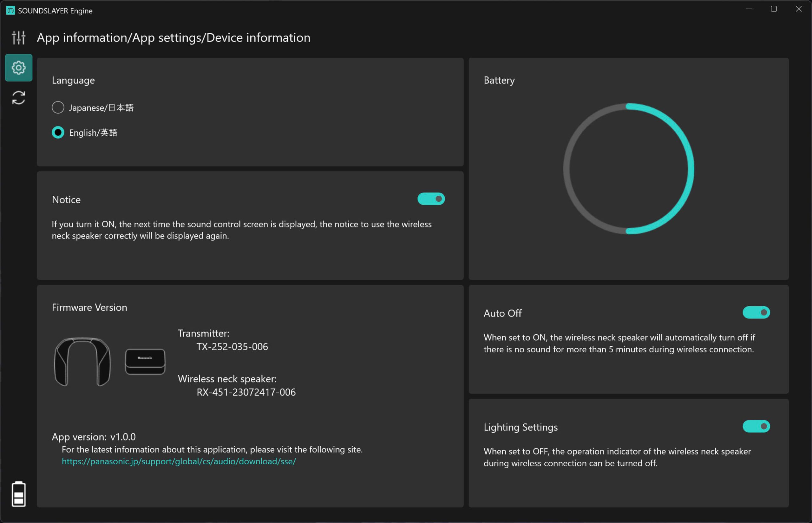Select Japanese language radio button
This screenshot has width=812, height=523.
58,107
